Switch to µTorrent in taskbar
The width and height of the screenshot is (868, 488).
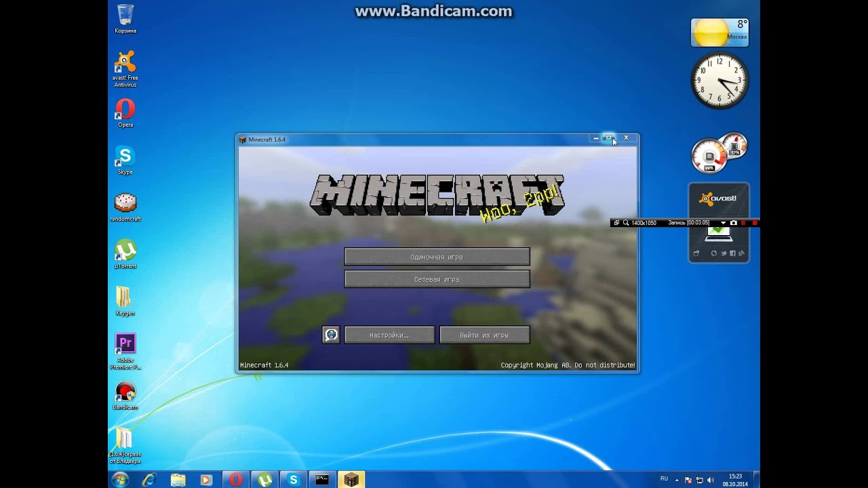(x=264, y=480)
